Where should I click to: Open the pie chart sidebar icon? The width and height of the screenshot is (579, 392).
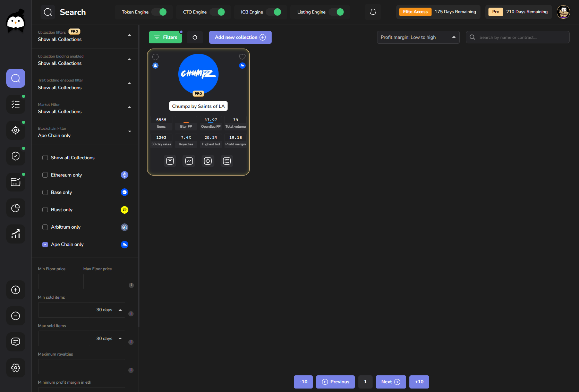[x=16, y=208]
